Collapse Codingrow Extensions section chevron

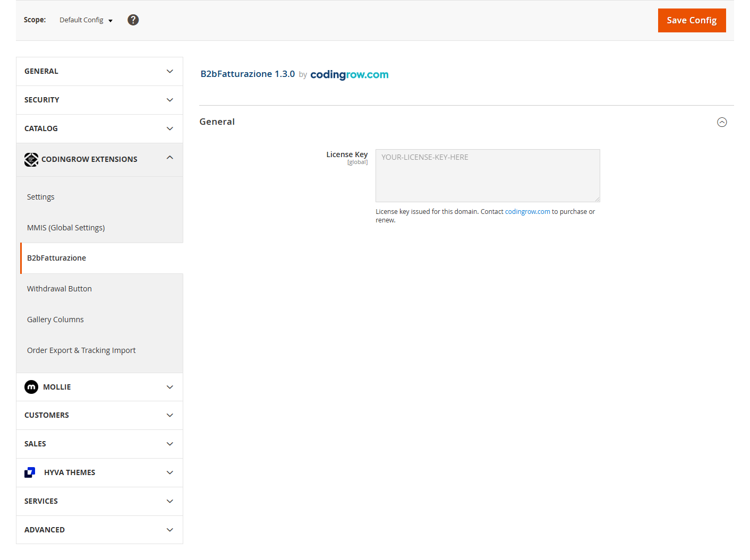coord(170,157)
